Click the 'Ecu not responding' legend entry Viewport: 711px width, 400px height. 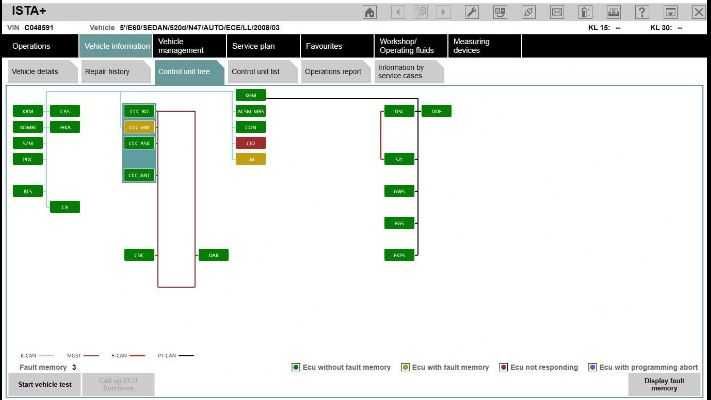click(x=539, y=367)
